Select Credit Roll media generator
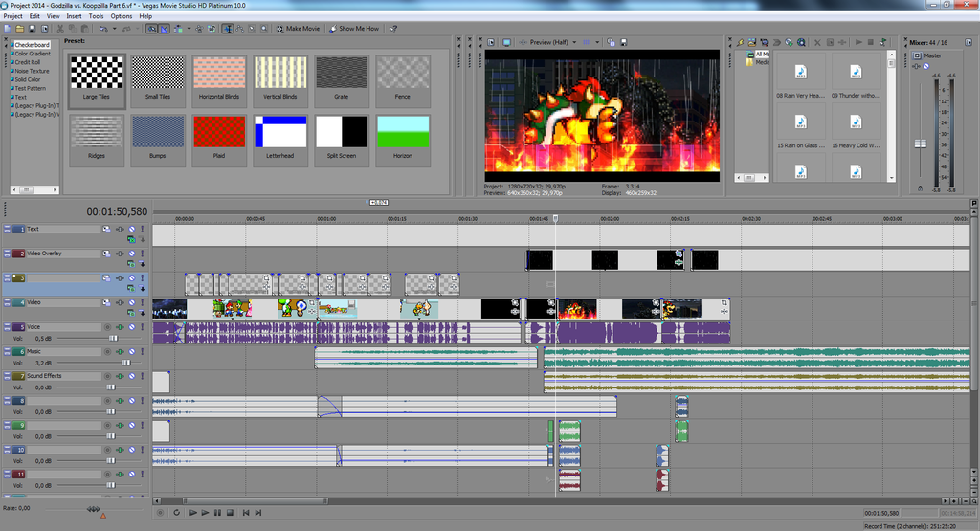 coord(28,62)
